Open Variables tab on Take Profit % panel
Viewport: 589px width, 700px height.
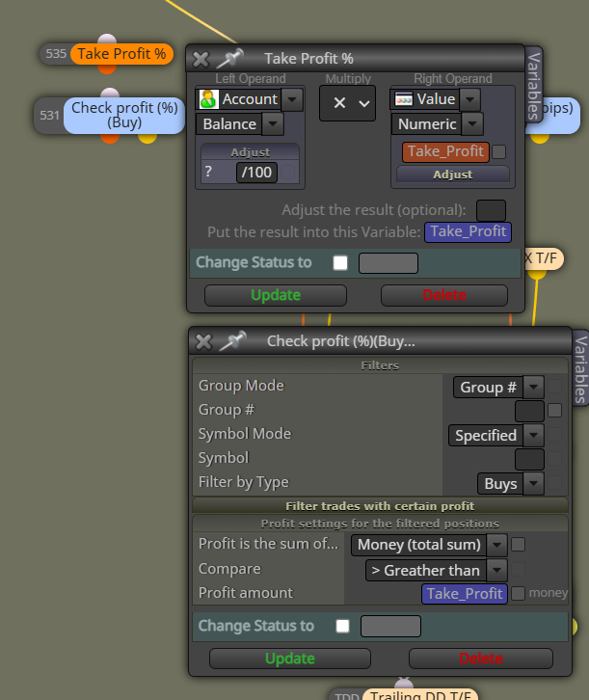534,85
